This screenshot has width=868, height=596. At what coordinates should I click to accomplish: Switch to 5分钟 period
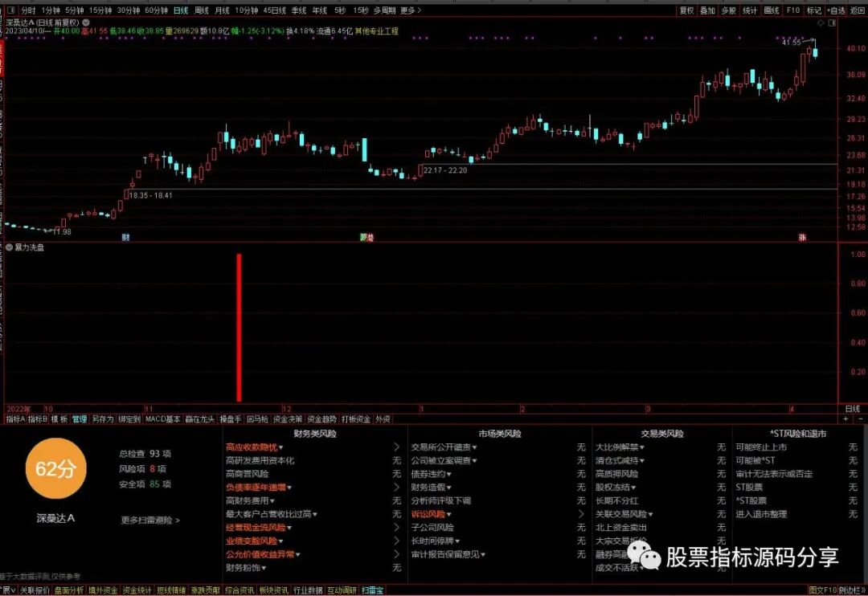click(x=74, y=10)
